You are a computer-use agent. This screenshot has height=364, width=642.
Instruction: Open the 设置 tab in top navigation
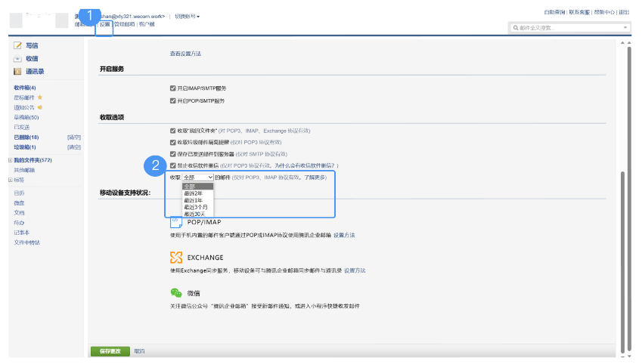tap(104, 24)
